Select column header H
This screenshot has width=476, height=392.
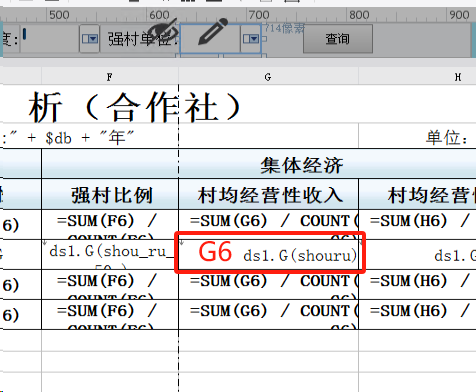(458, 77)
